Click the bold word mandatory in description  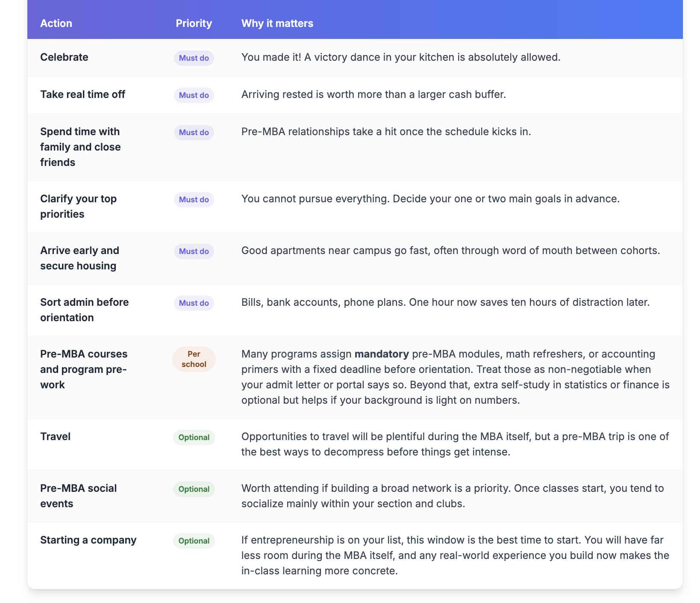pos(382,354)
